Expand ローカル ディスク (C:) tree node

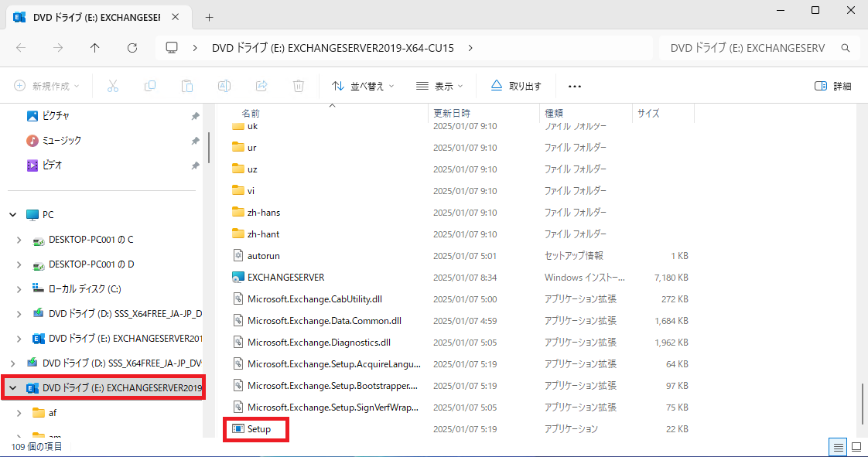click(19, 288)
